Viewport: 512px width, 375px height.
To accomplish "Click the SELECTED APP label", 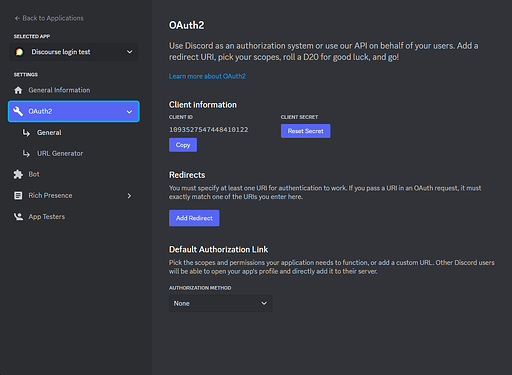I will tap(32, 36).
